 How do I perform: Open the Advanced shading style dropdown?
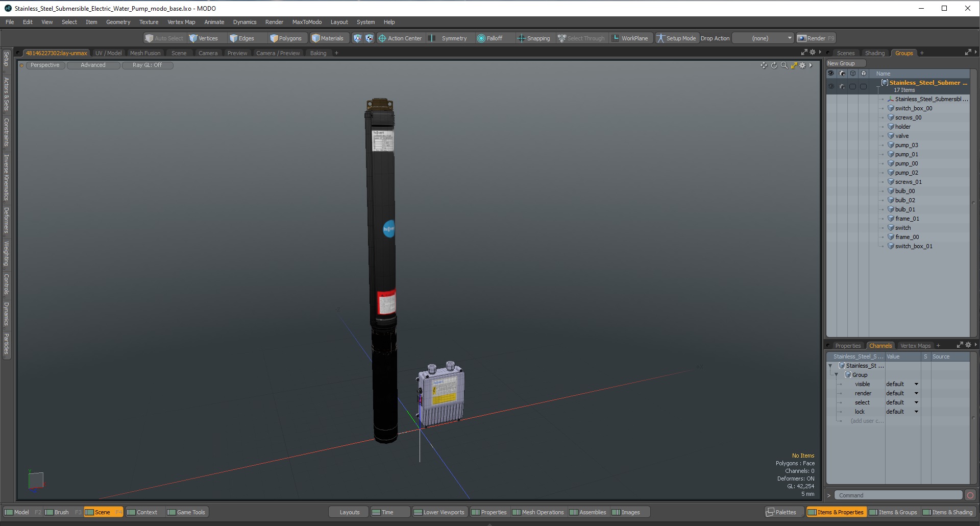click(x=93, y=65)
